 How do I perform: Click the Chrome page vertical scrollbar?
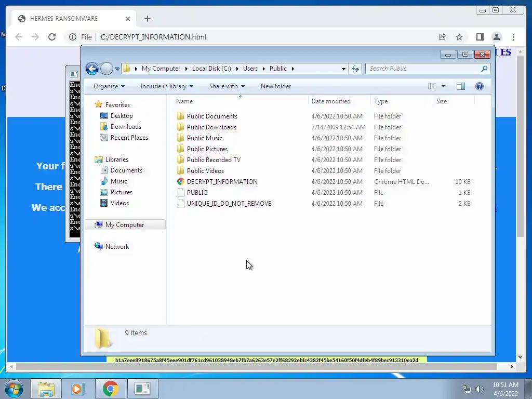pyautogui.click(x=521, y=146)
